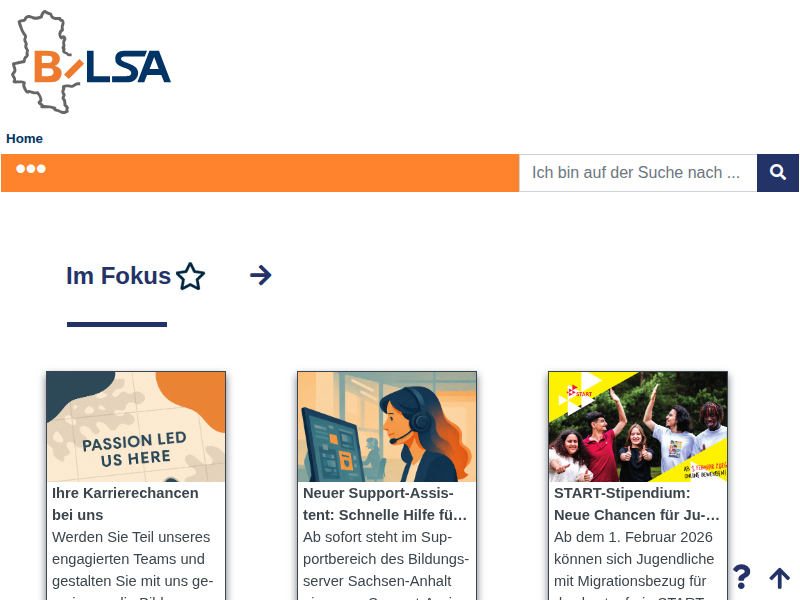Open 'Neuer Support-Assistent' article title
Screen dimensions: 800x600
click(385, 504)
